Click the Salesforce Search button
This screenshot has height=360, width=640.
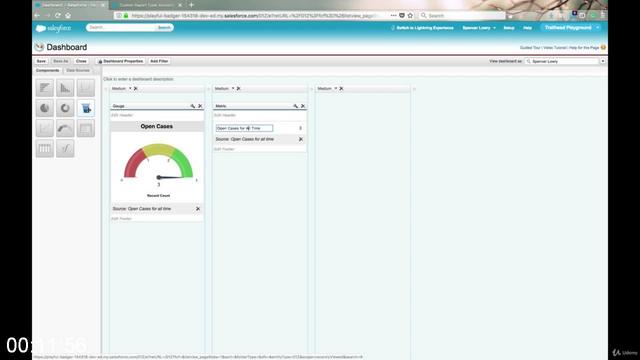click(164, 28)
